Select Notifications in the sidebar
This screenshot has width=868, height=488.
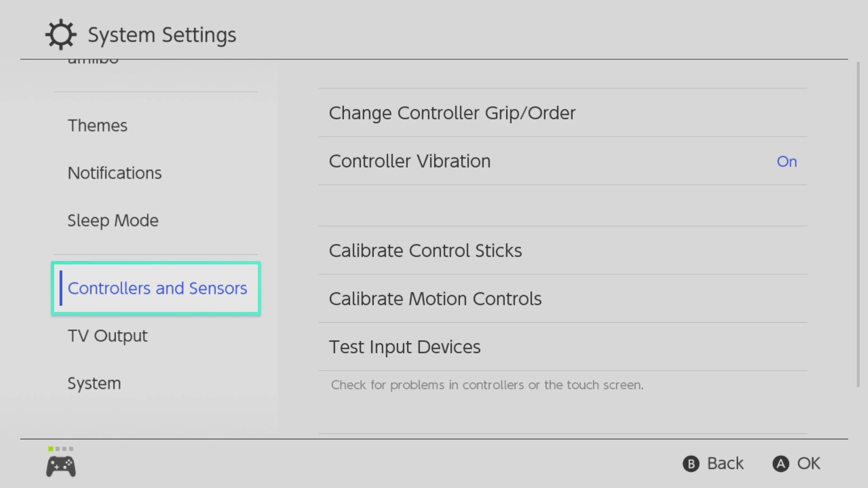114,173
